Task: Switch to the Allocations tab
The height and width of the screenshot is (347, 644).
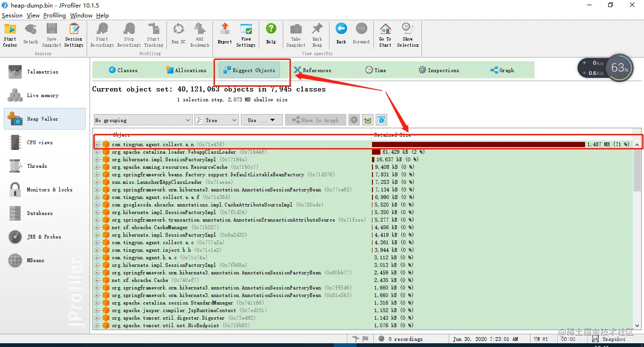Action: pyautogui.click(x=186, y=70)
